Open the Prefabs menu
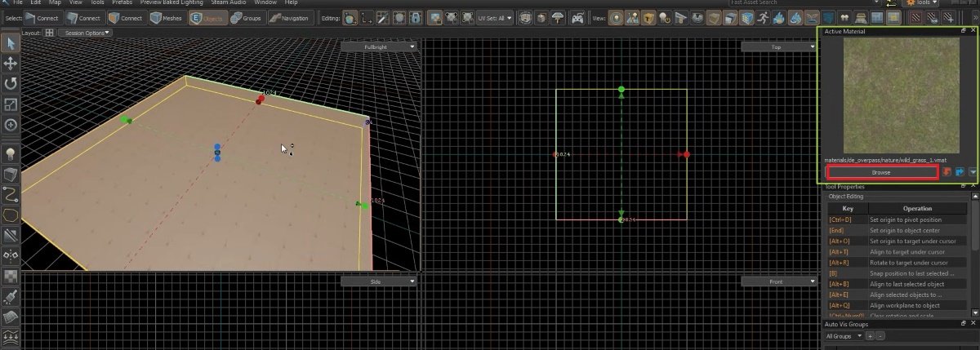980x350 pixels. 122,3
